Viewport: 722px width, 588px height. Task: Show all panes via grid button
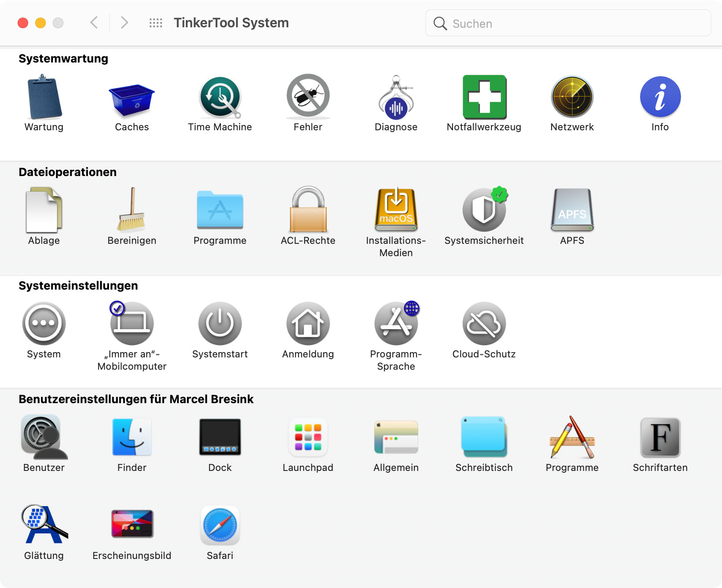pyautogui.click(x=156, y=23)
